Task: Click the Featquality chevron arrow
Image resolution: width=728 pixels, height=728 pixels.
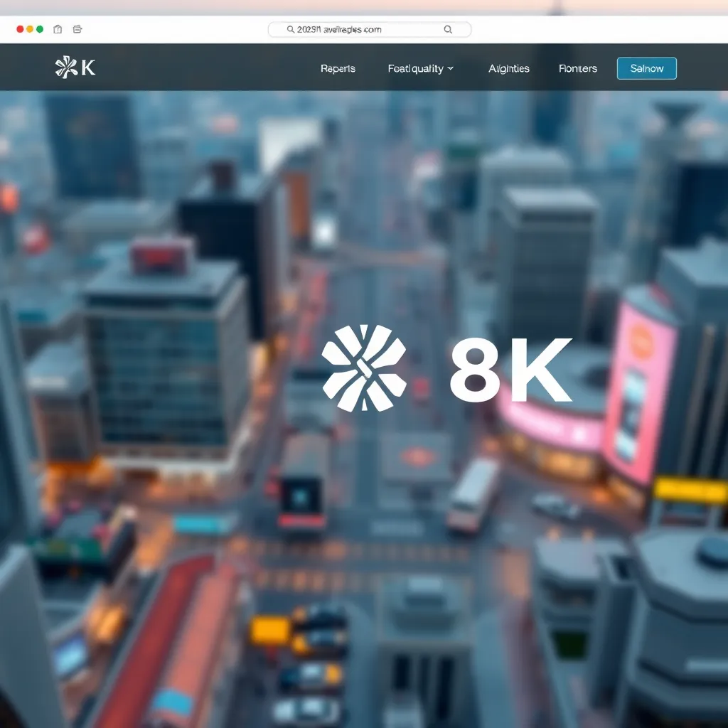Action: coord(449,69)
